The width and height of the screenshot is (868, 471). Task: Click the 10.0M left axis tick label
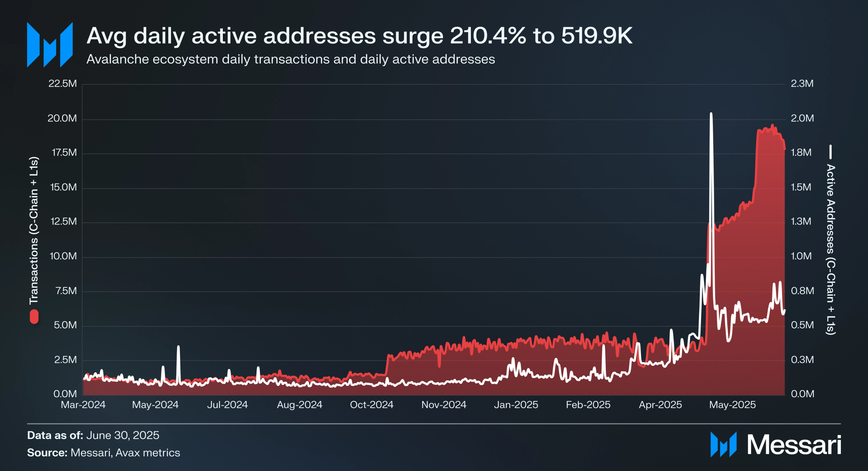[x=63, y=256]
